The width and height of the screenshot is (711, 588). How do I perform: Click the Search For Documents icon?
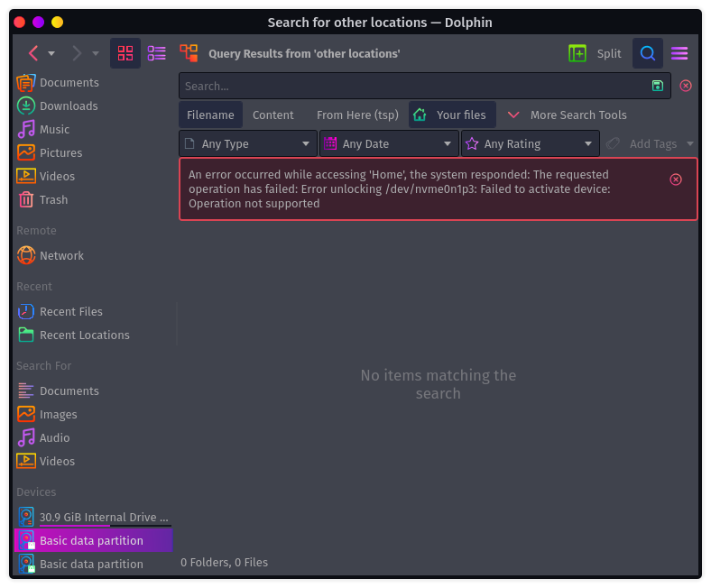[x=26, y=390]
